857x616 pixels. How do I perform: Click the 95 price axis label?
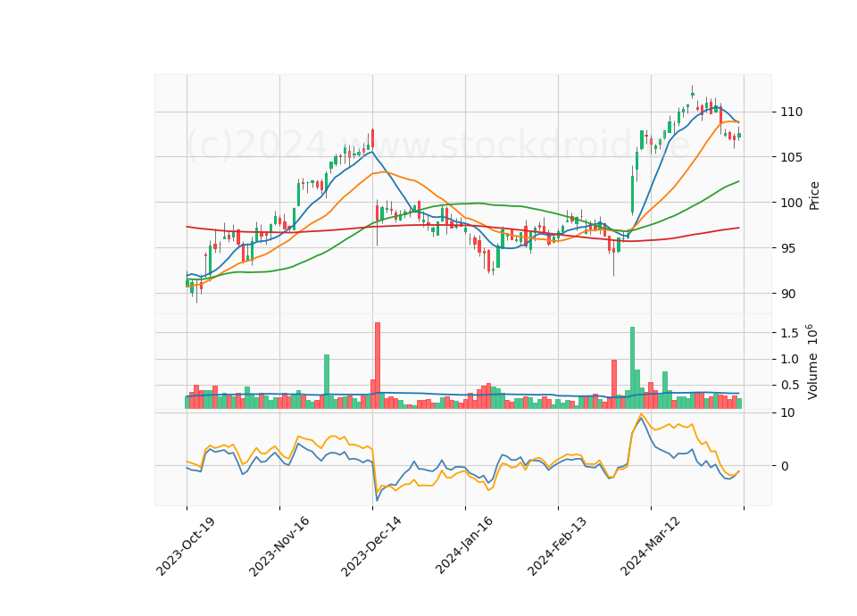787,248
